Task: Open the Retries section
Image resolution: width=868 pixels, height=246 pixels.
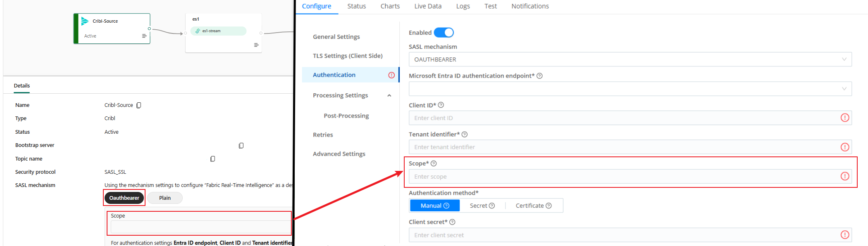Action: point(323,135)
